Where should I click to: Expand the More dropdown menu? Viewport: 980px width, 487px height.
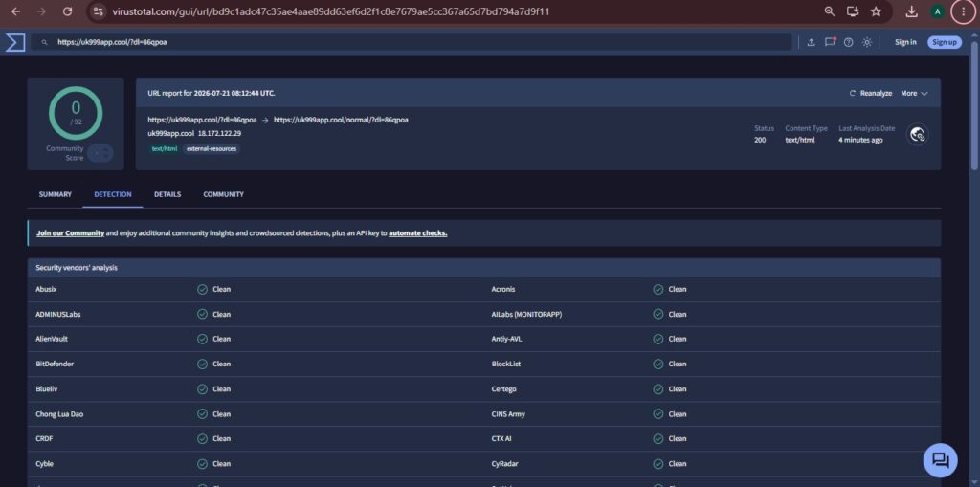tap(914, 93)
